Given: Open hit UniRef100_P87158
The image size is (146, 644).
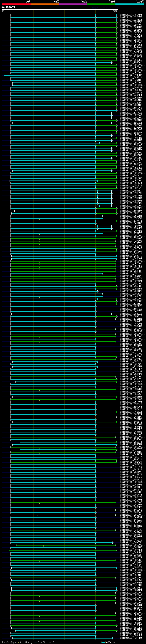Looking at the screenshot, I should (131, 22).
